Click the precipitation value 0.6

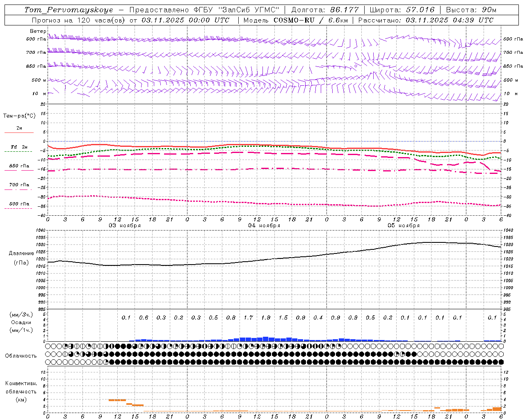point(144,317)
